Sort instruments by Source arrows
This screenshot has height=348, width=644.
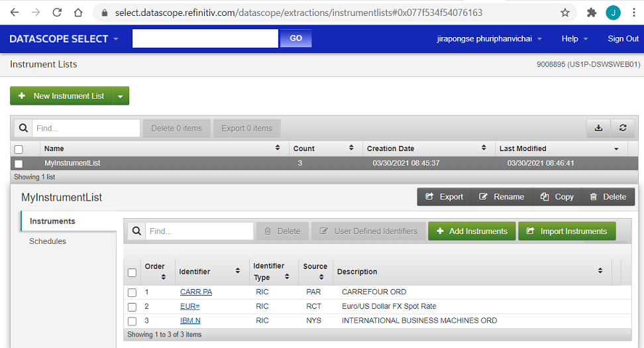click(321, 277)
